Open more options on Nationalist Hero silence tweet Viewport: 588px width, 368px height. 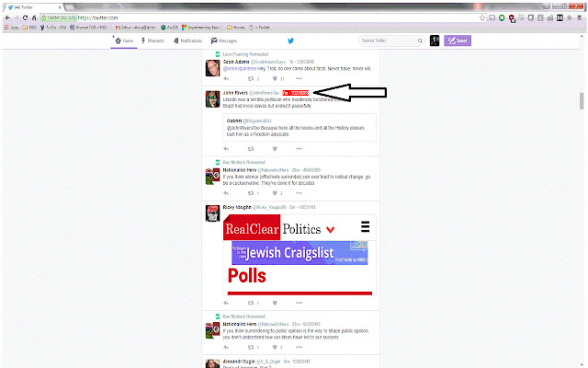[x=299, y=193]
